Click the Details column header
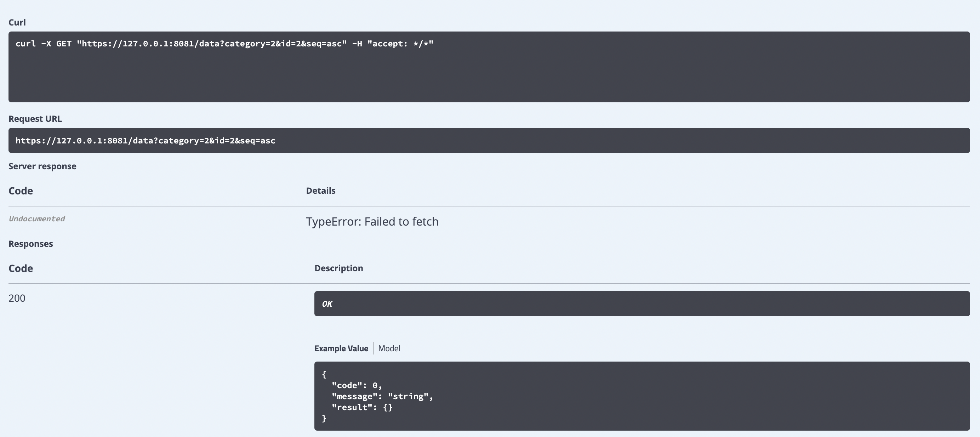This screenshot has width=980, height=437. tap(320, 191)
